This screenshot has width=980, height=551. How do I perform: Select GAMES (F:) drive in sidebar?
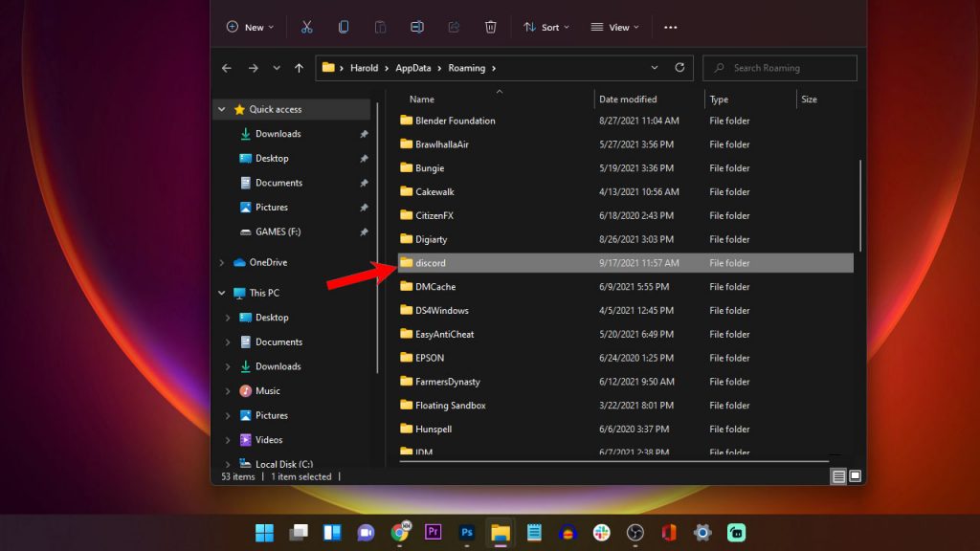(278, 231)
